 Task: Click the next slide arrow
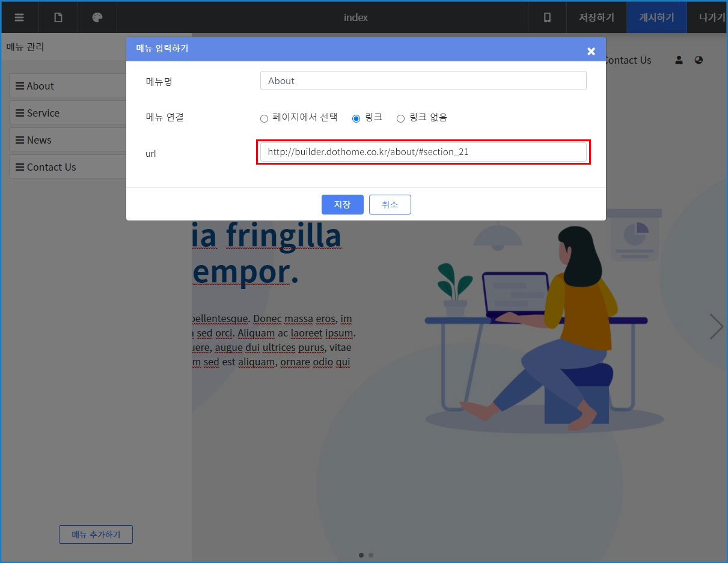pos(715,326)
